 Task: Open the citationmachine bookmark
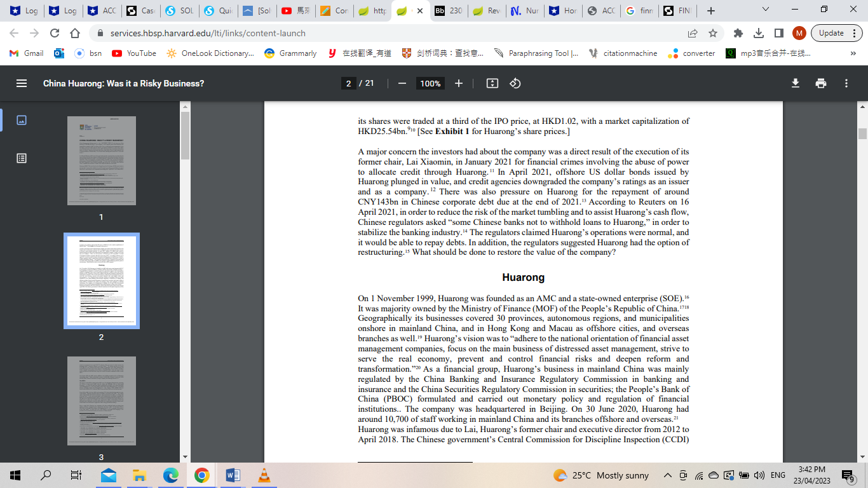point(623,53)
